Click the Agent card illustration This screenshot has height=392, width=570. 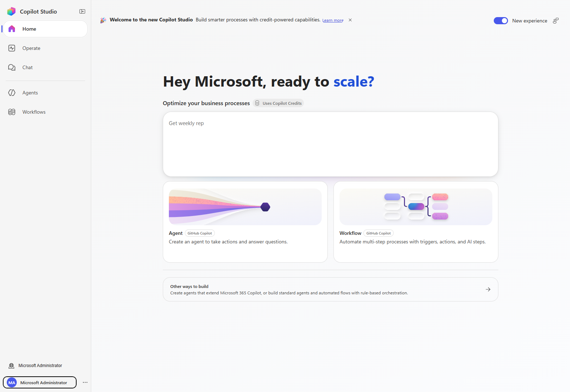(245, 207)
